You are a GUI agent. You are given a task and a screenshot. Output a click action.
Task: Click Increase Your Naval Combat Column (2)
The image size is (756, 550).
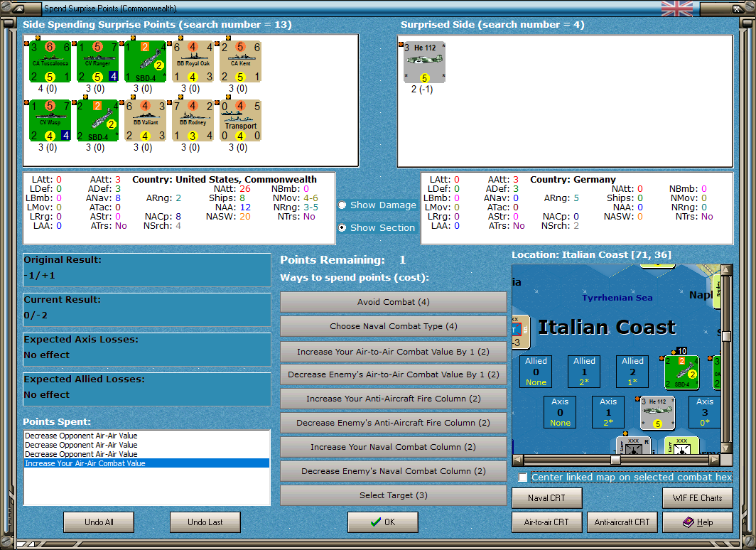pyautogui.click(x=394, y=447)
